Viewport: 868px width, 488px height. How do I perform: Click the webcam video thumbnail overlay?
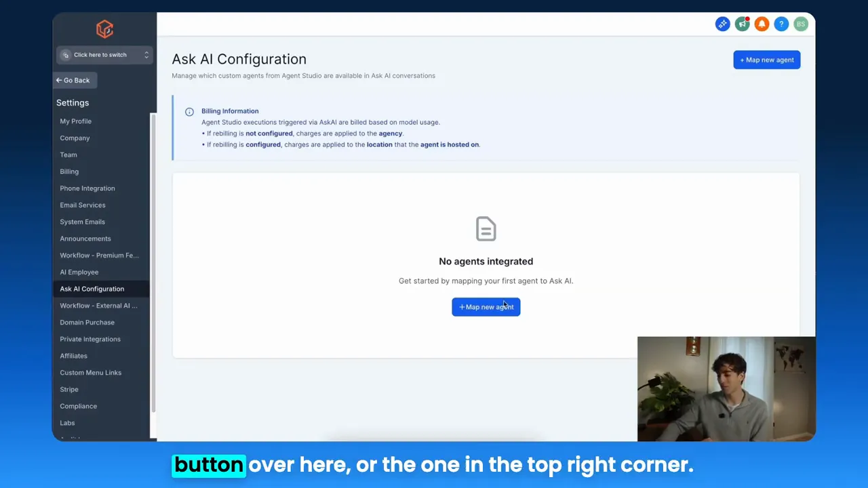[726, 388]
